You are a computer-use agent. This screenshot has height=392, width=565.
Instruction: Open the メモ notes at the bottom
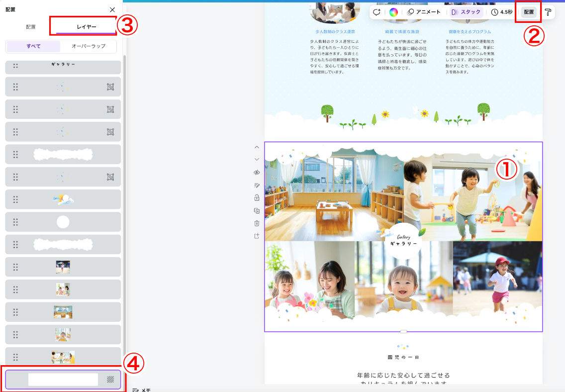pyautogui.click(x=142, y=390)
